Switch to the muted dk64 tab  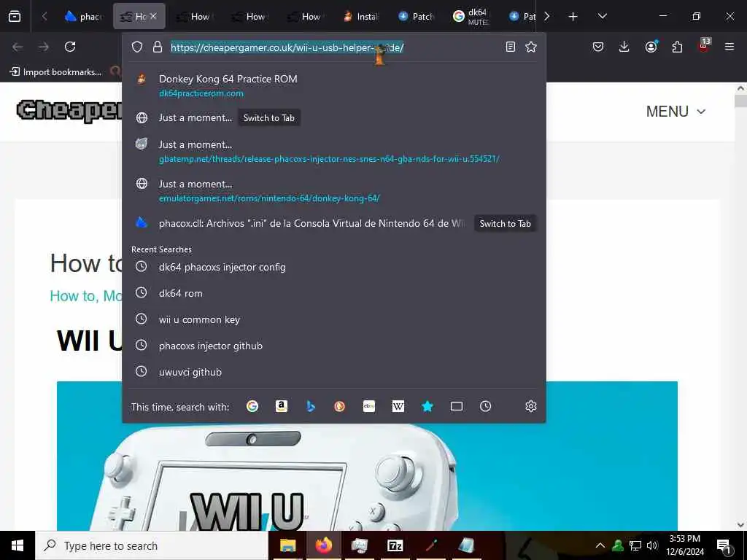471,16
